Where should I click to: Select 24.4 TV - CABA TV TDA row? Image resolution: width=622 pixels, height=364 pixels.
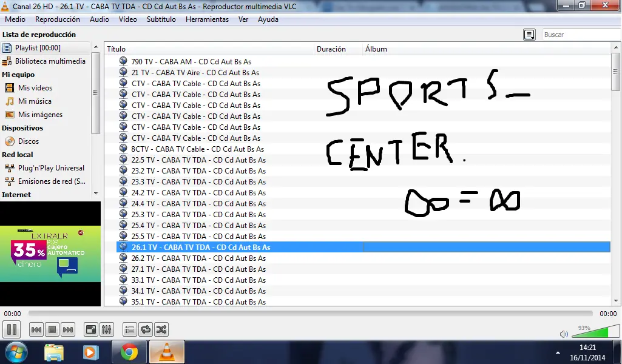363,203
